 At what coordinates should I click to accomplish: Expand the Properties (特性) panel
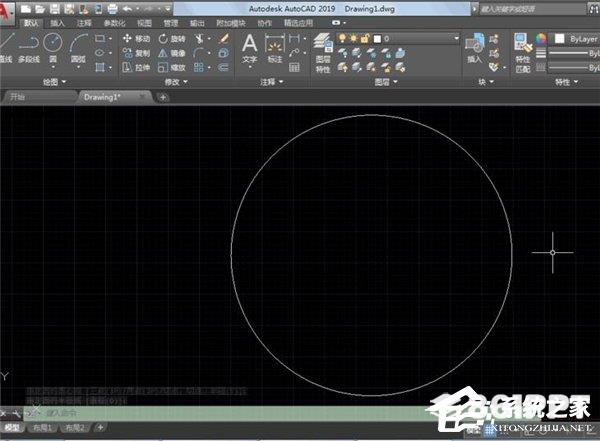point(566,82)
